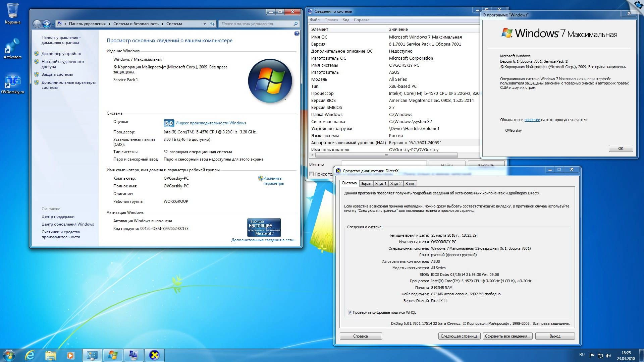Open Internet Explorer from the taskbar
644x362 pixels.
tap(30, 355)
